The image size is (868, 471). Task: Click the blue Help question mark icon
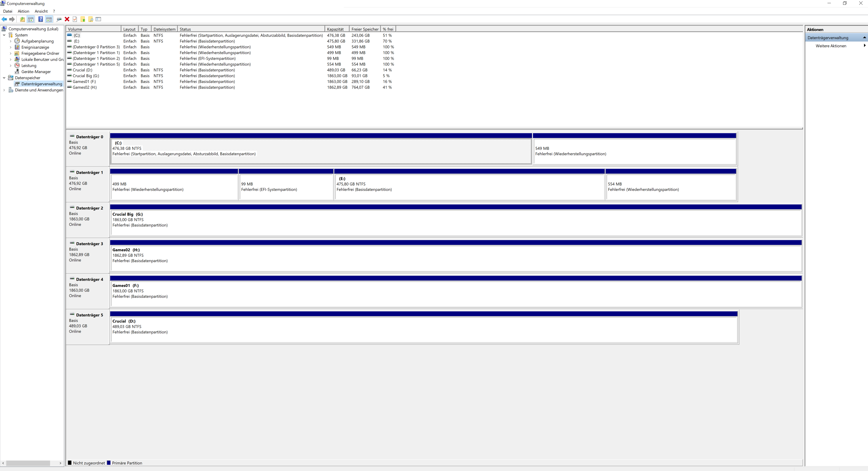(x=41, y=19)
